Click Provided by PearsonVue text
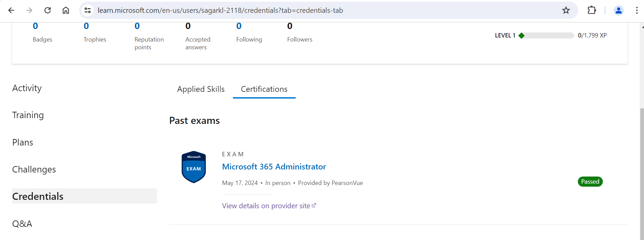 [x=330, y=183]
